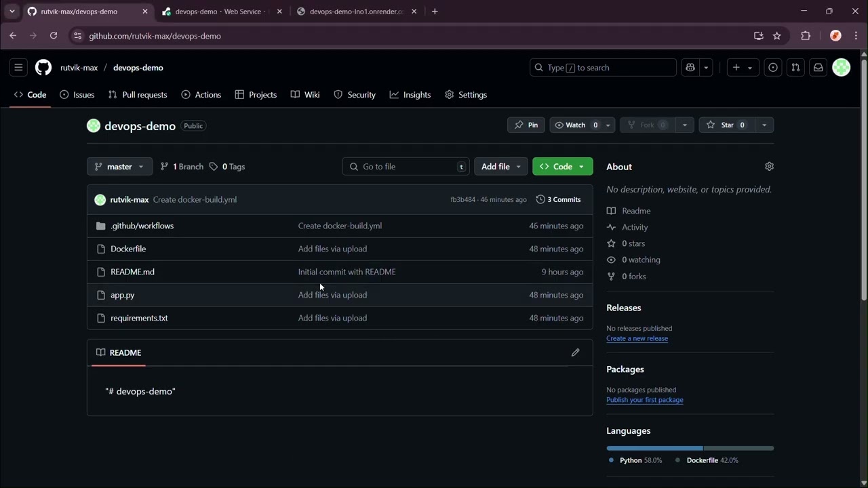Open commit hash fb3b484
Screen dimensions: 868x488
click(462, 200)
